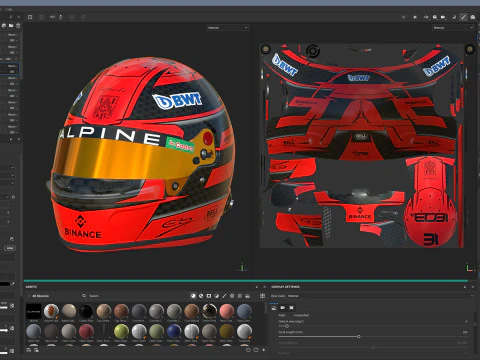Expand Display Settings view mode dropdown arrow
Screen dimensions: 480x360
point(472,296)
